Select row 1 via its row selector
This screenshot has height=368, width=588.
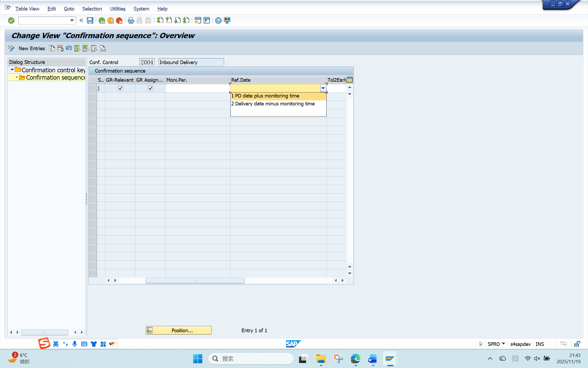(93, 88)
